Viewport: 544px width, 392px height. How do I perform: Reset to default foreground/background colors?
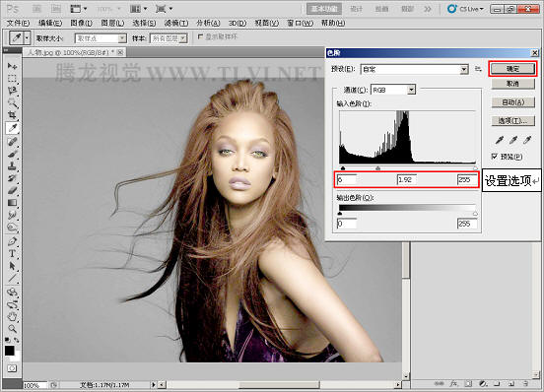click(x=7, y=340)
